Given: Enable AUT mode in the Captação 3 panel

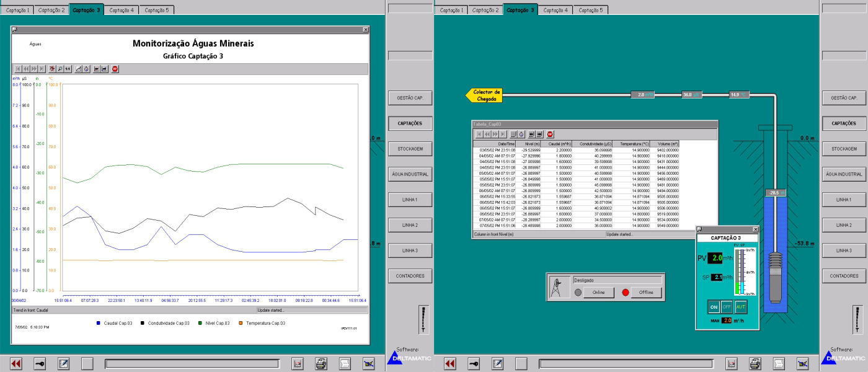Looking at the screenshot, I should point(740,306).
